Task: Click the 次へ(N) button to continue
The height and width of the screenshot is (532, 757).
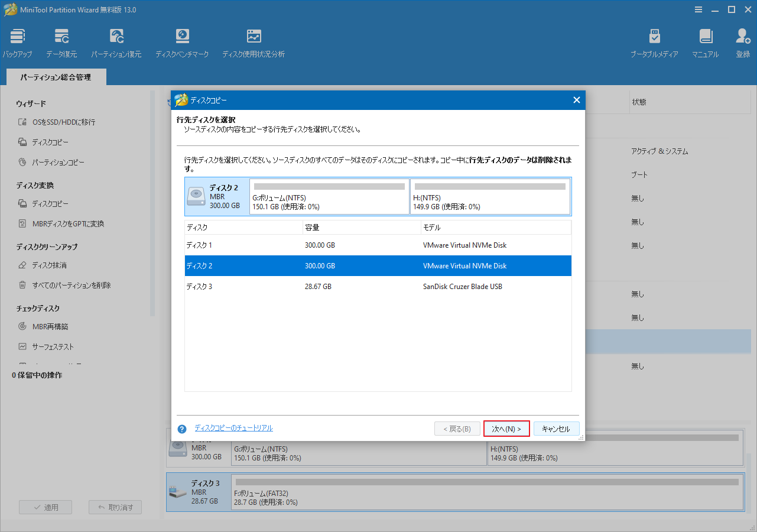Action: 506,429
